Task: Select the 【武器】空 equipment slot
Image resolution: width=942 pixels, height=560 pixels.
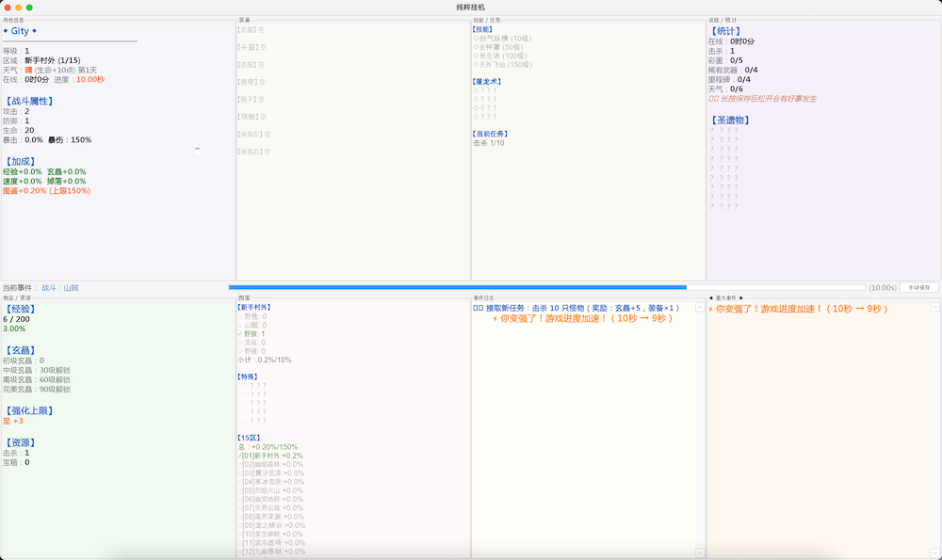Action: click(251, 29)
